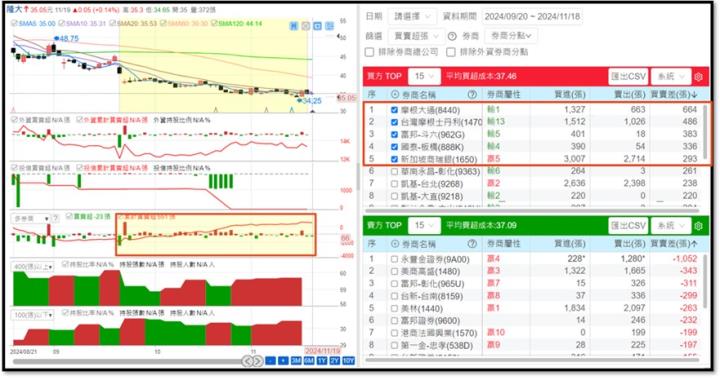Screen dimensions: 720x380
Task: Click question mark icon in seller table 券商名稱 header
Action: tap(472, 244)
